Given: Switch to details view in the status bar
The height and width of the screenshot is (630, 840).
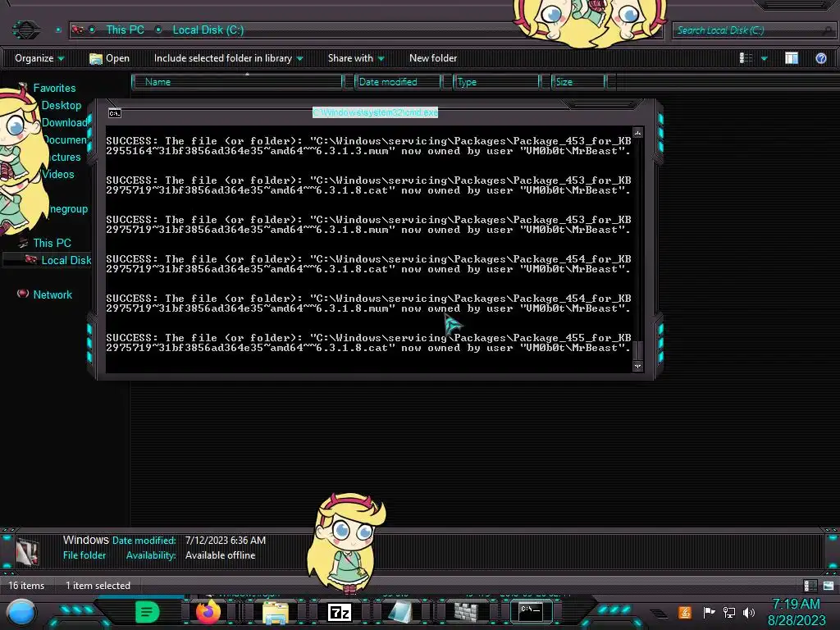Looking at the screenshot, I should click(810, 586).
